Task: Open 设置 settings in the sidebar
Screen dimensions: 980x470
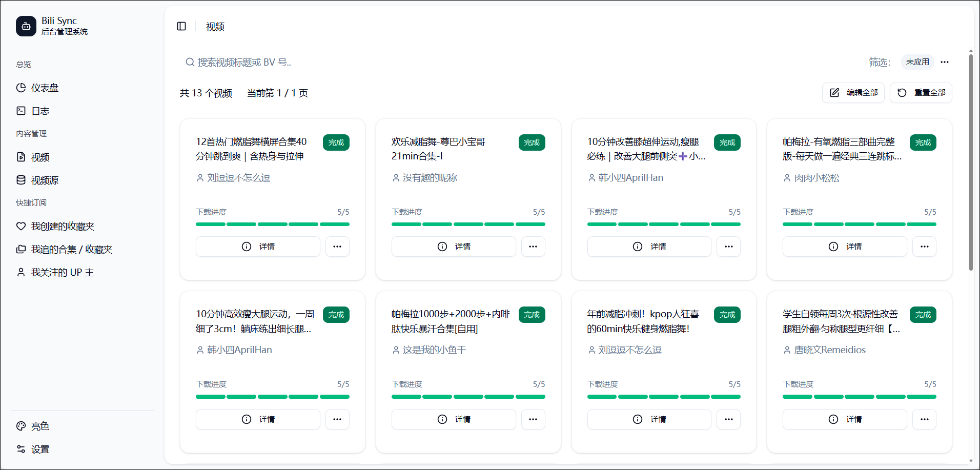Action: tap(40, 449)
